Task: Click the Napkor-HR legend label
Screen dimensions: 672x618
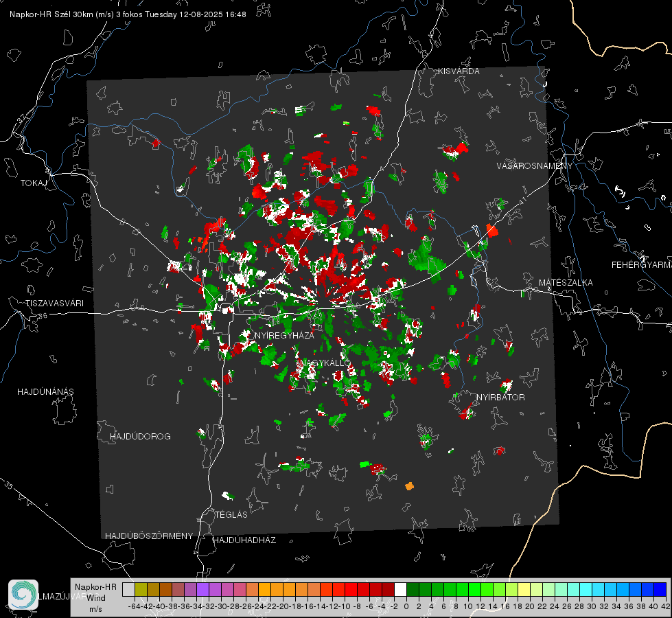Action: [x=95, y=586]
